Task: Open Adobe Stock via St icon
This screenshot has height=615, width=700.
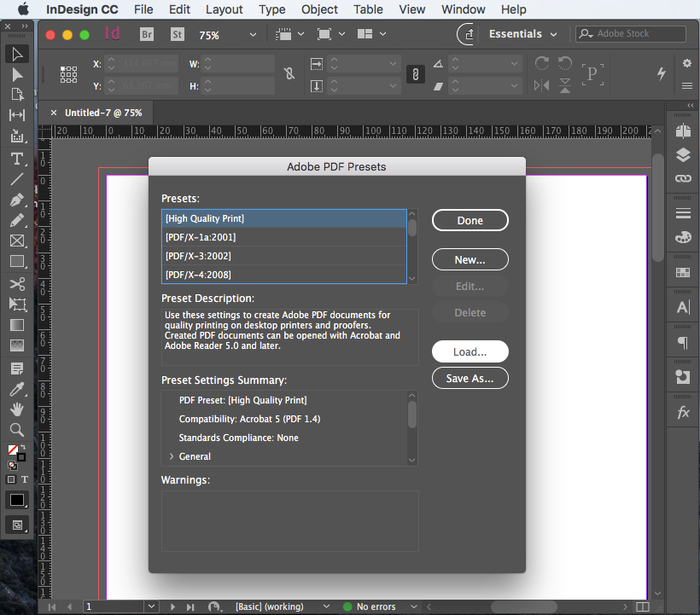Action: click(178, 34)
